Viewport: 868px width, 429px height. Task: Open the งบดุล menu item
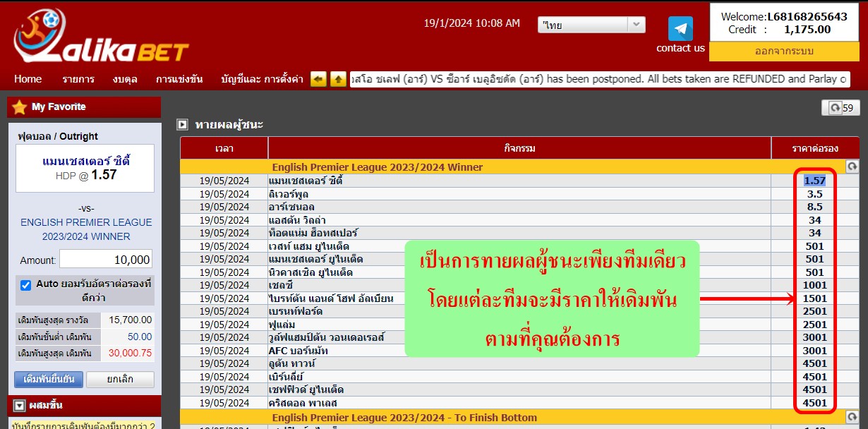point(124,79)
